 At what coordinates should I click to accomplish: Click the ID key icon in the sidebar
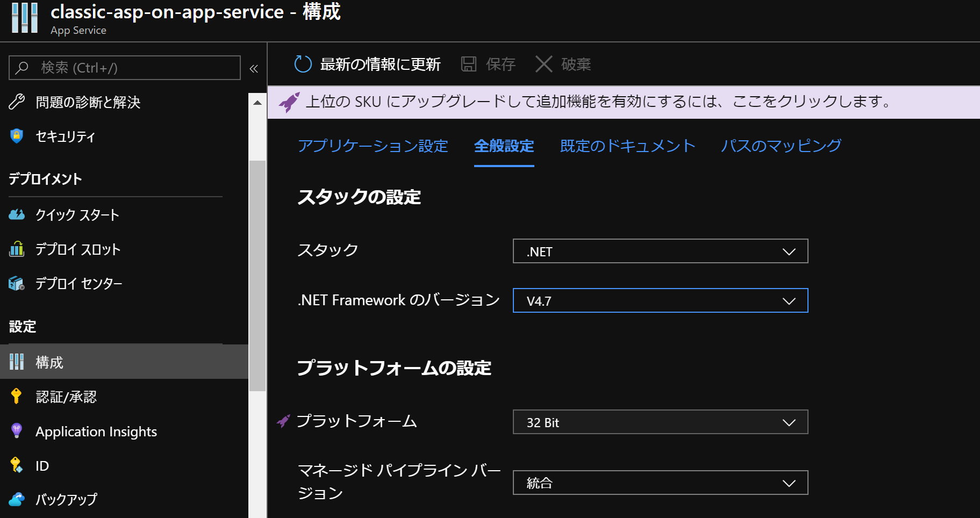point(17,465)
